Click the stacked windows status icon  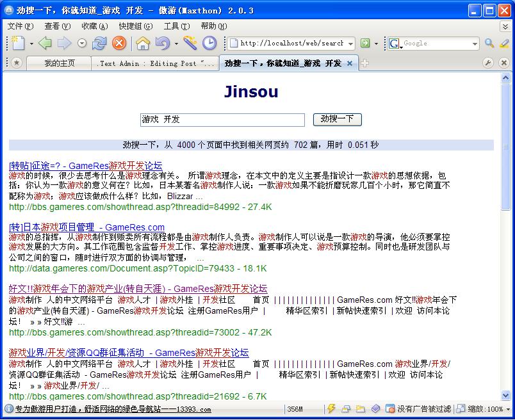pos(345,409)
